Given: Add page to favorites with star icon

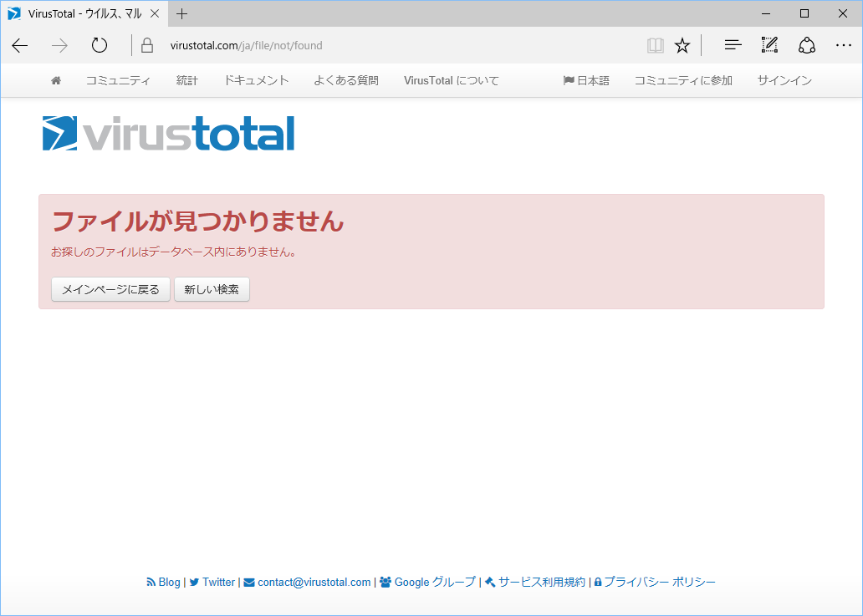Looking at the screenshot, I should coord(682,46).
